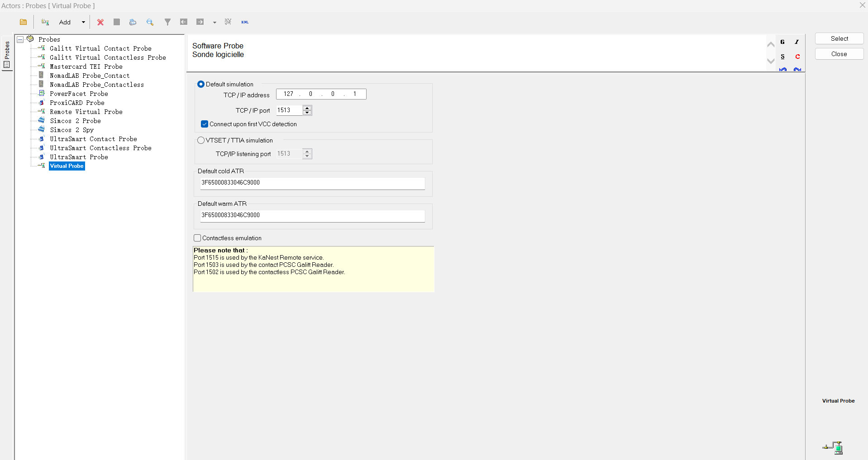The image size is (868, 460).
Task: Click the red X delete icon
Action: pos(100,22)
